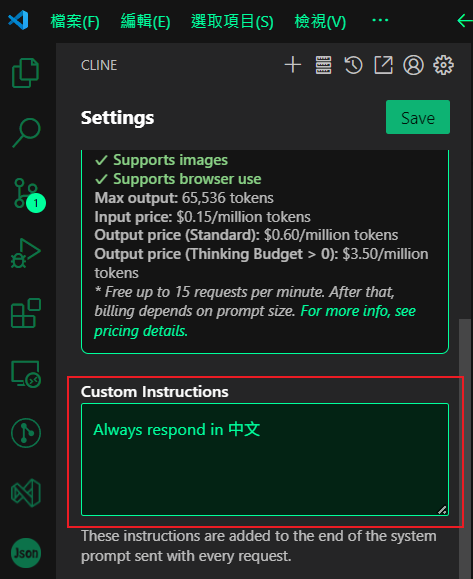Click the Output price (Standard) line

pyautogui.click(x=246, y=235)
